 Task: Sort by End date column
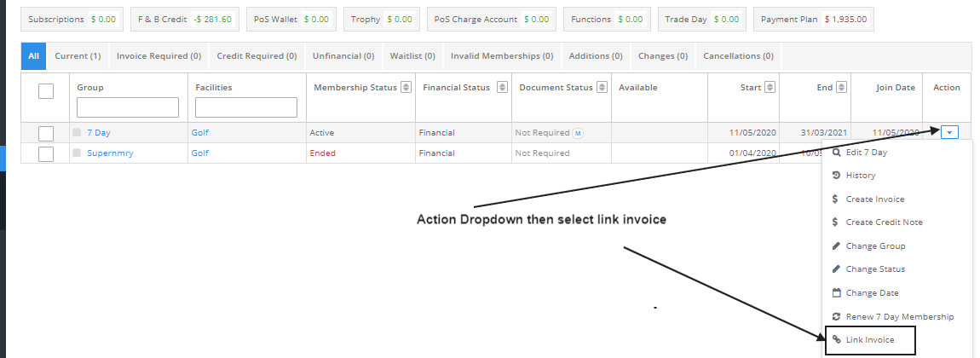[841, 88]
